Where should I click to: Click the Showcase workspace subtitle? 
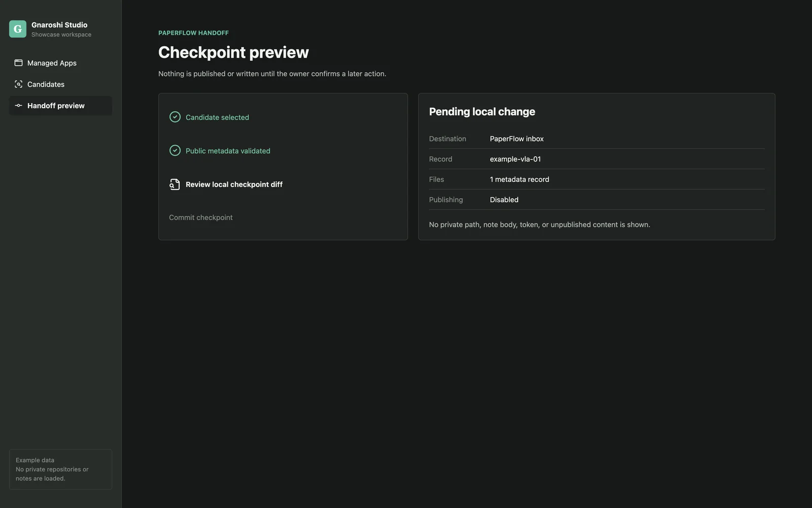[61, 35]
